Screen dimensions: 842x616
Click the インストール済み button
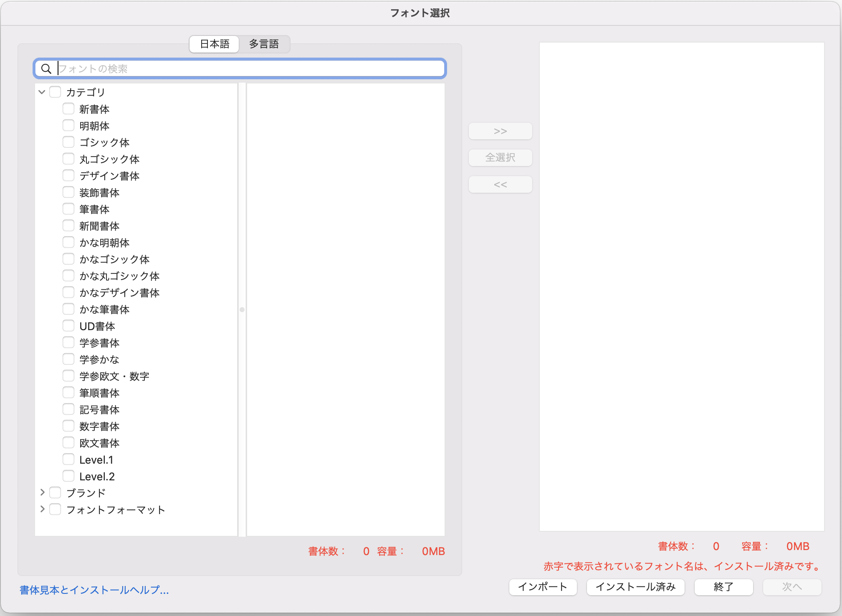pyautogui.click(x=635, y=587)
